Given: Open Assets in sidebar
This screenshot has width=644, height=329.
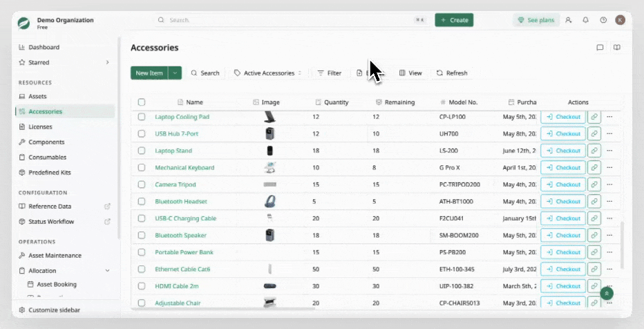Looking at the screenshot, I should [x=65, y=96].
